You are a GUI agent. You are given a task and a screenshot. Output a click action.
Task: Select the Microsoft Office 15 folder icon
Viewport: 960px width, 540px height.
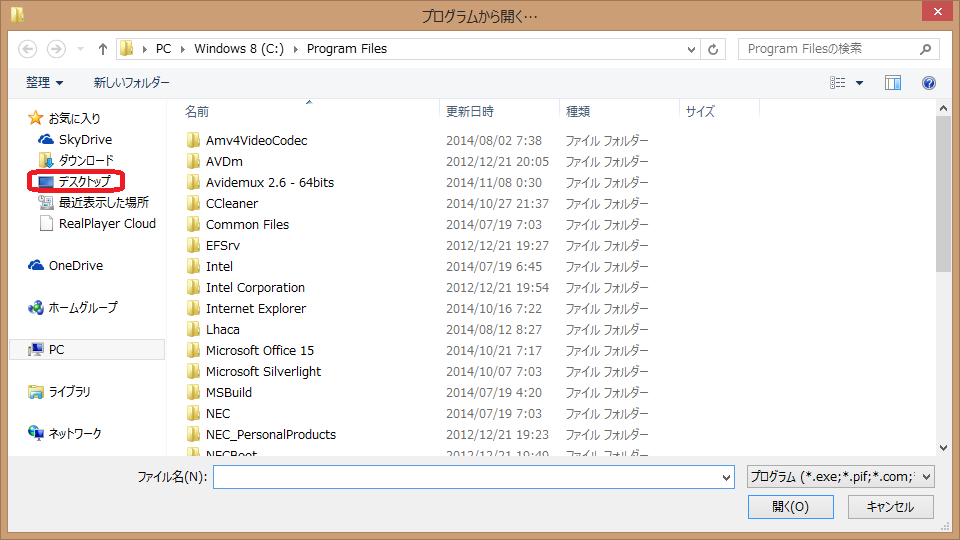[193, 350]
